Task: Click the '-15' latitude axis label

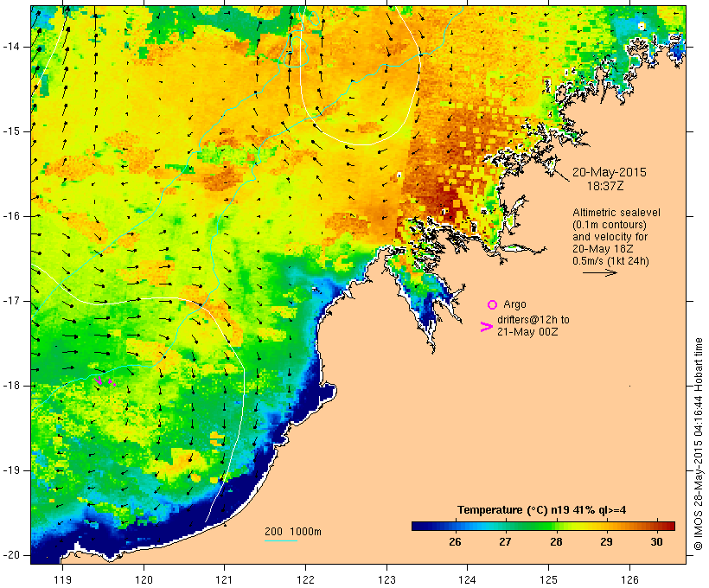Action: pos(11,131)
